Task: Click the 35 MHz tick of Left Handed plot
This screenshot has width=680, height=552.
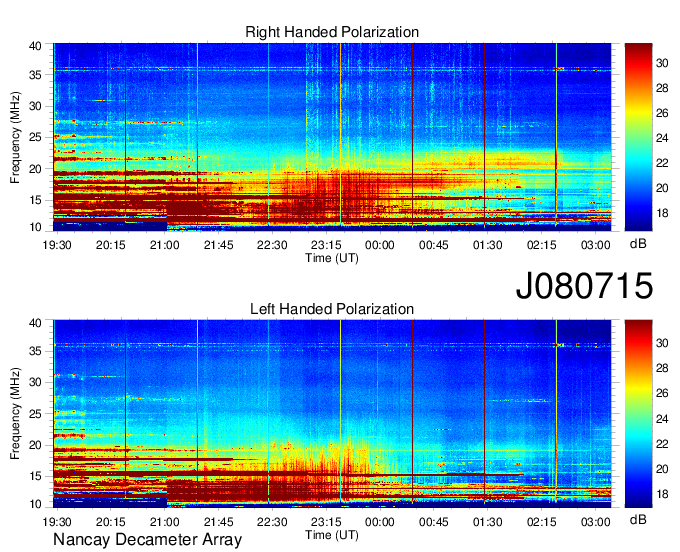Action: pyautogui.click(x=35, y=351)
